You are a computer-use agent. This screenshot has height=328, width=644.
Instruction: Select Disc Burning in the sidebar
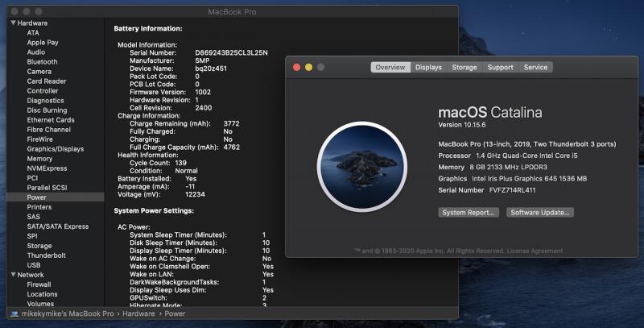pyautogui.click(x=47, y=110)
